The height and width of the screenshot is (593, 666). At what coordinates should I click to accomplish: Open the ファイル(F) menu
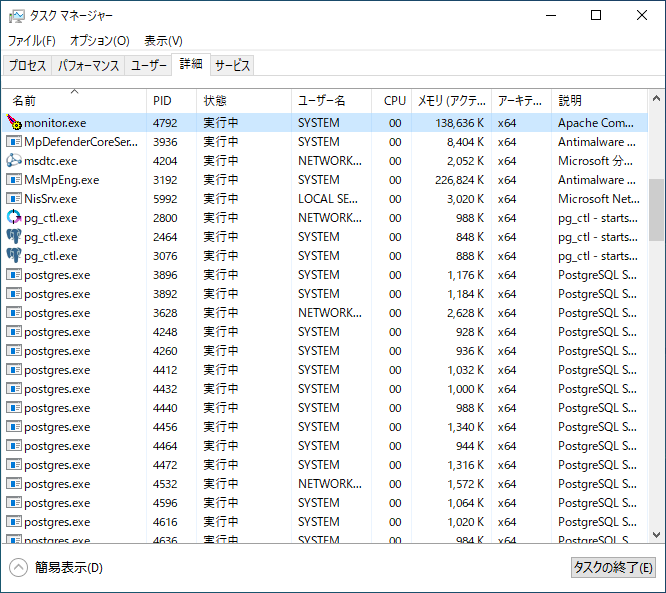pyautogui.click(x=32, y=41)
